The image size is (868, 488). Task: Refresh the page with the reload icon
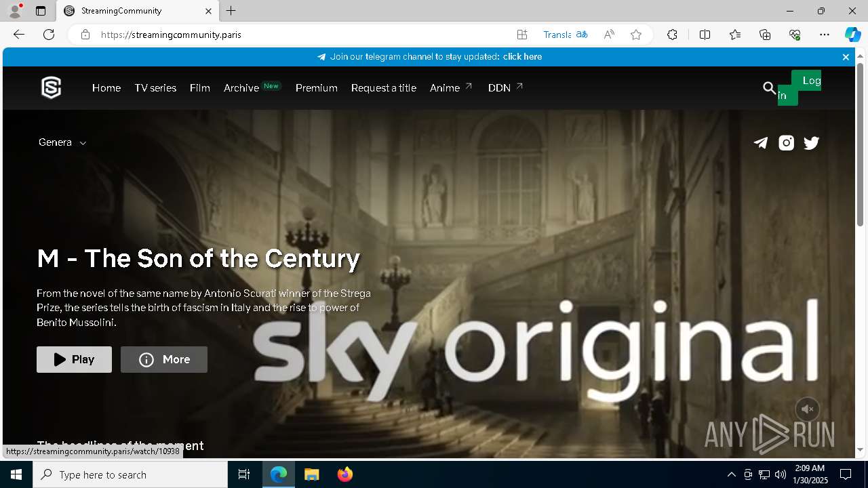tap(49, 35)
